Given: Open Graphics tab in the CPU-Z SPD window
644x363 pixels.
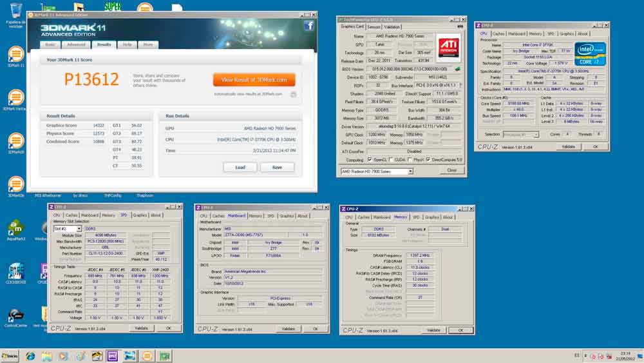Looking at the screenshot, I should (140, 215).
